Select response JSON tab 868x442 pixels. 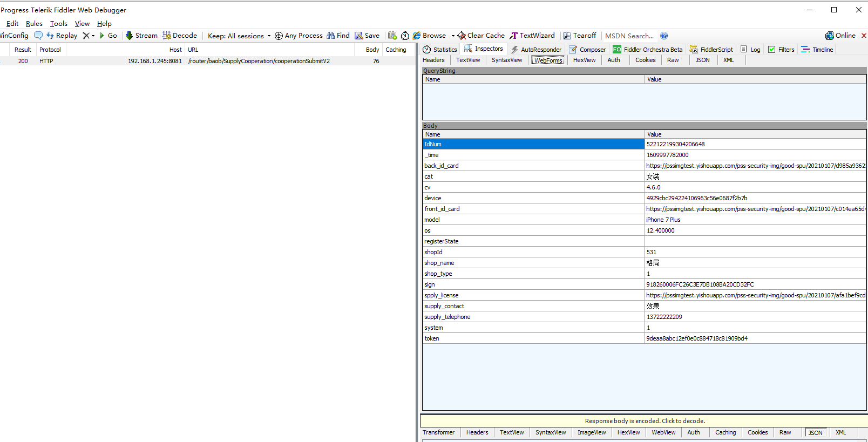coord(815,433)
